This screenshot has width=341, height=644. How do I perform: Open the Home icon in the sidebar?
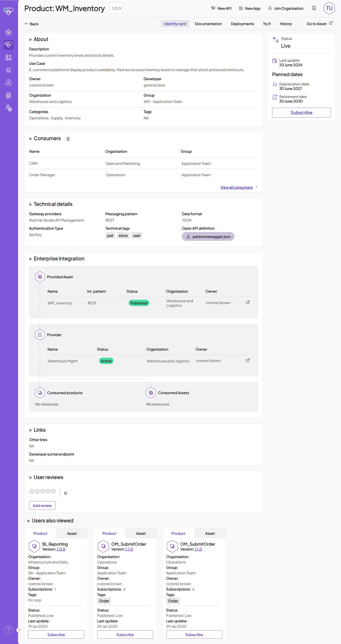8,32
